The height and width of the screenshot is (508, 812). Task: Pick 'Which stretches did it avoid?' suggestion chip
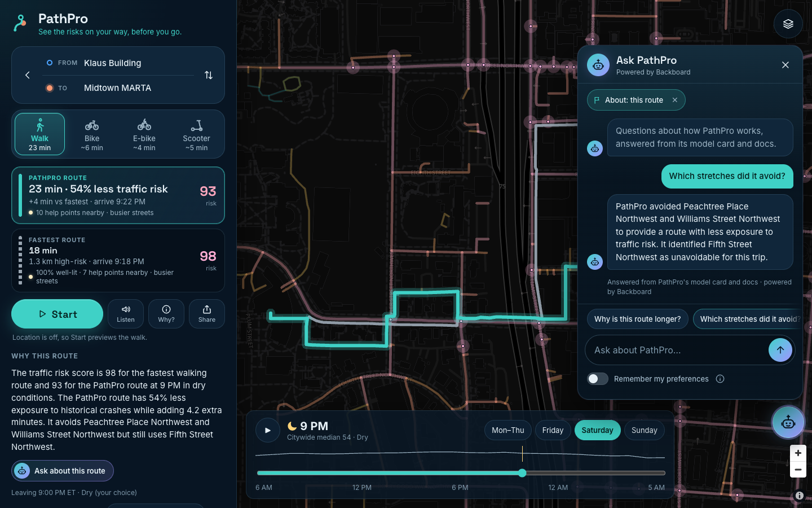(x=748, y=319)
